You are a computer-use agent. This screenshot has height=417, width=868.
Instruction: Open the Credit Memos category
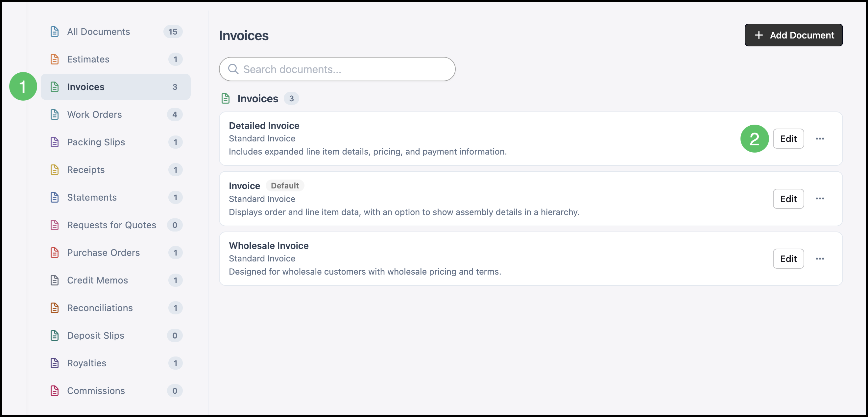tap(116, 281)
